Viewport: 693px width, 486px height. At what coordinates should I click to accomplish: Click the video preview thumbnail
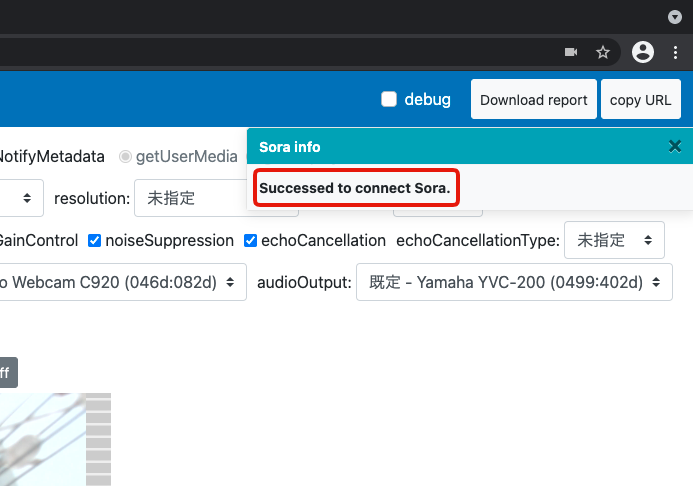pos(50,440)
